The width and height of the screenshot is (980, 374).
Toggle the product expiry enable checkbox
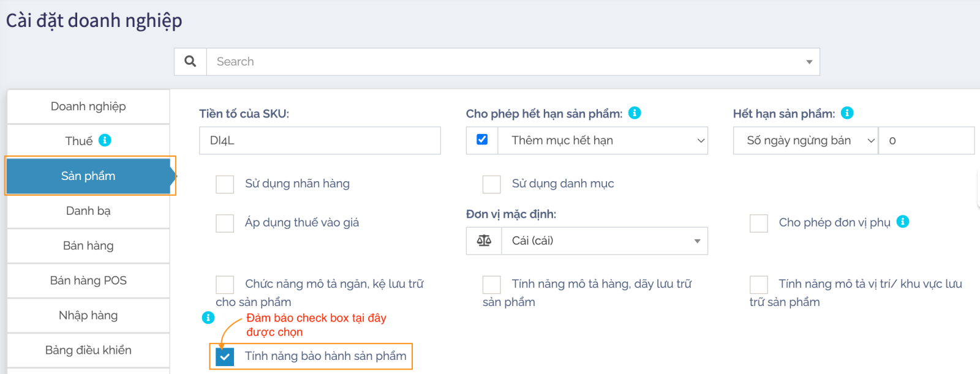tap(482, 140)
